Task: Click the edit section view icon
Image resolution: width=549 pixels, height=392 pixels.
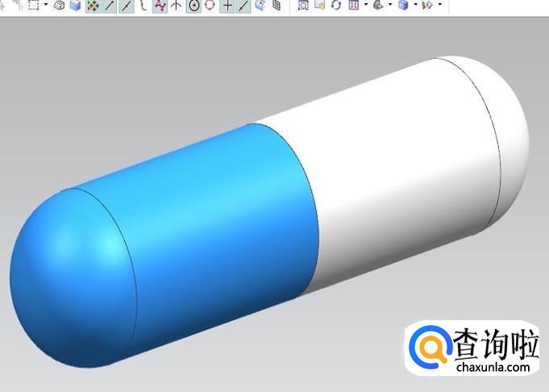Action: pos(428,6)
